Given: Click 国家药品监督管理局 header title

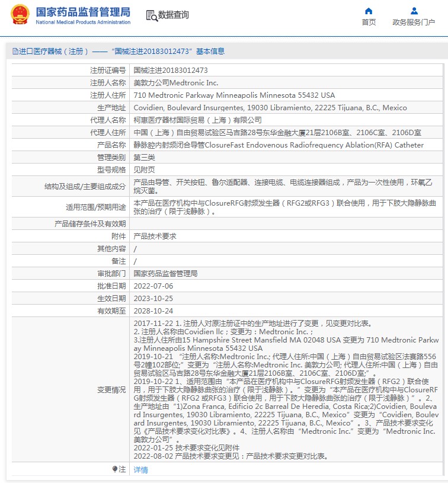Looking at the screenshot, I should pos(83,12).
